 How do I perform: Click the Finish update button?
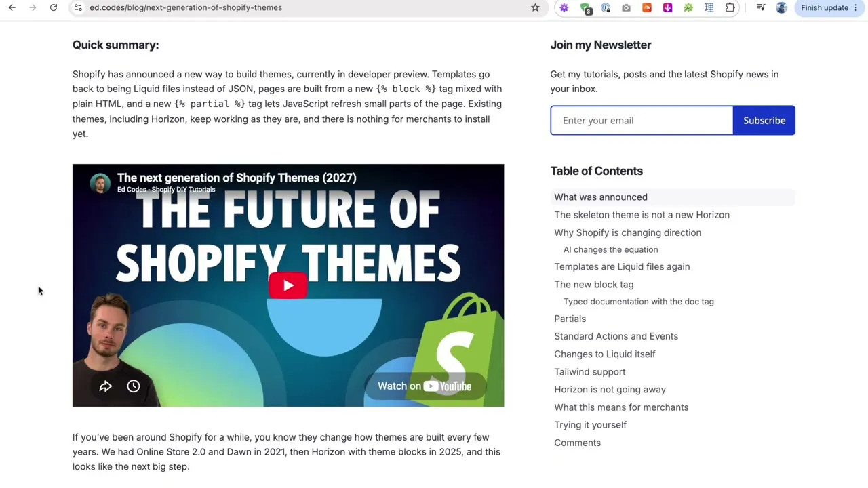tap(825, 7)
